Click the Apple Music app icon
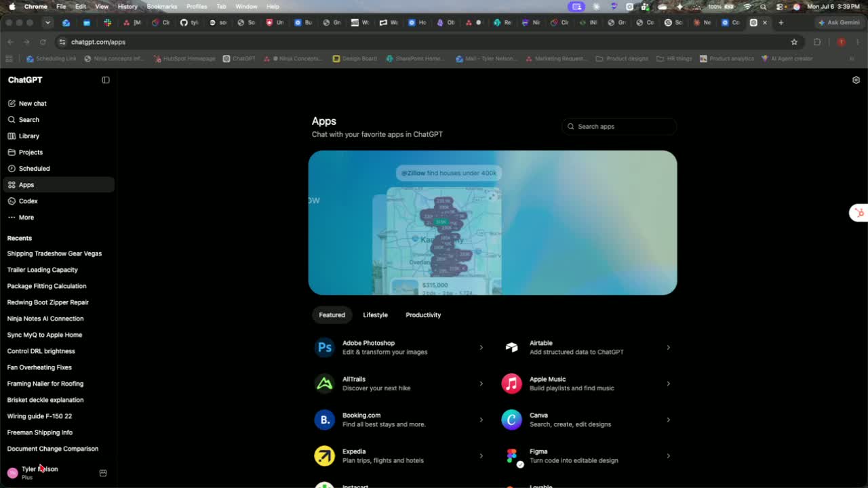 point(512,384)
